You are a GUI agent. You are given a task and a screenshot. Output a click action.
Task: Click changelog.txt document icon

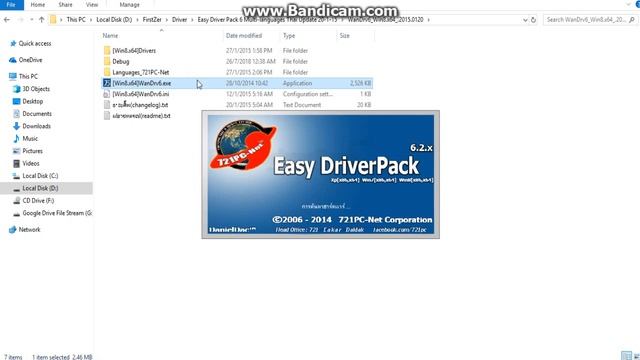[x=107, y=105]
